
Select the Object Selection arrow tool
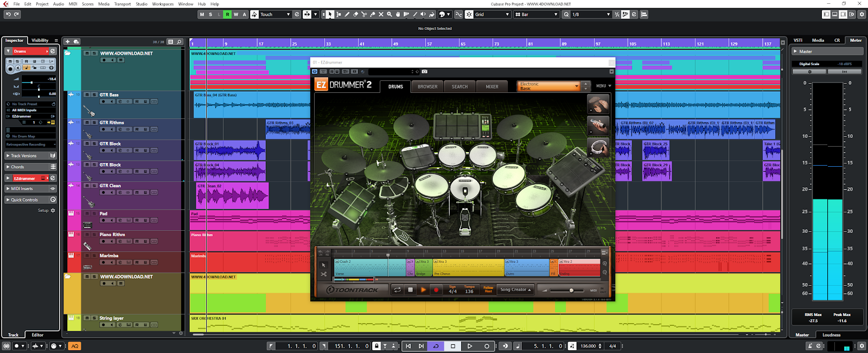click(x=330, y=15)
